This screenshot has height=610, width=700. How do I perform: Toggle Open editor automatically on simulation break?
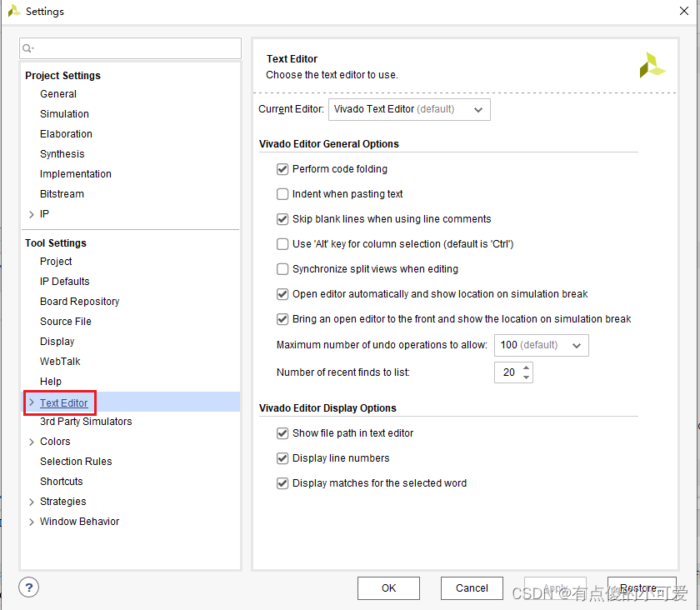click(282, 294)
